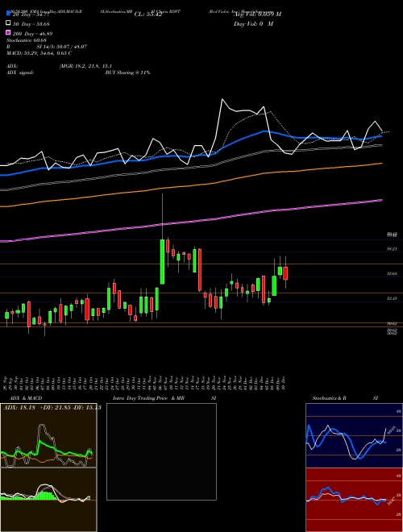Click the 'Avg Vol: 0.059 M' text
Screen dimensions: 403x532
pyautogui.click(x=257, y=15)
